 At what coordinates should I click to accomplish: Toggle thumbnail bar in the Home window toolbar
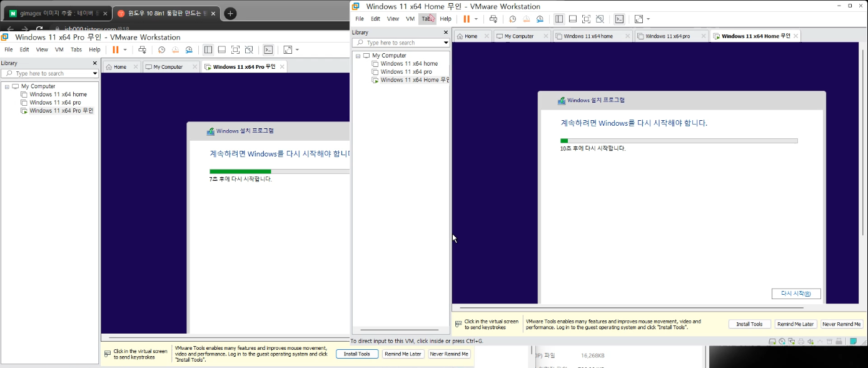[x=573, y=19]
